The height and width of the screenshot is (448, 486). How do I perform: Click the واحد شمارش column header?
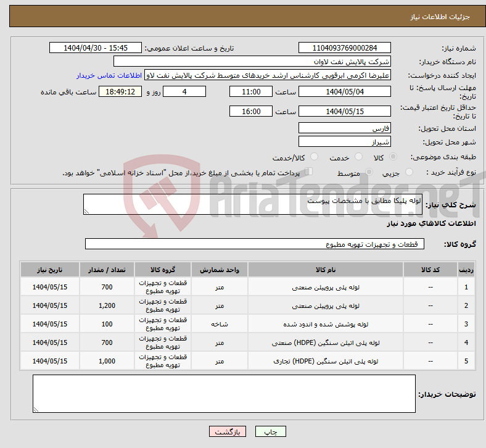coord(220,270)
